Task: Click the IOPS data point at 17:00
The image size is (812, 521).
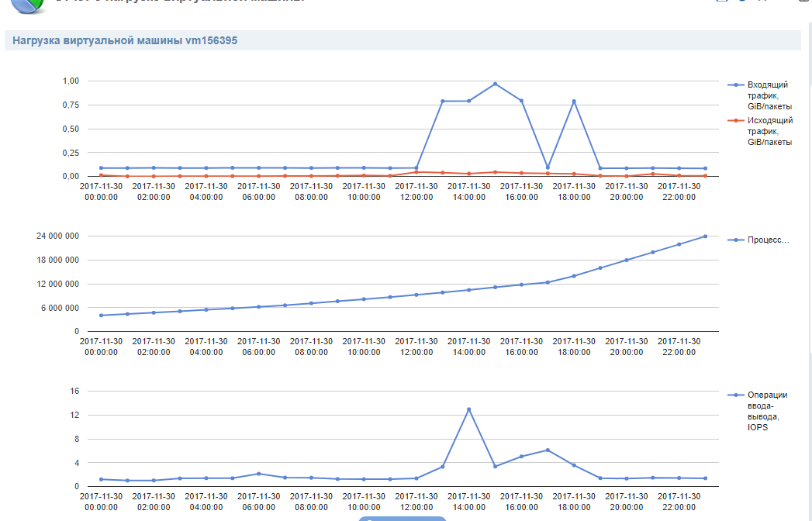Action: pyautogui.click(x=548, y=450)
